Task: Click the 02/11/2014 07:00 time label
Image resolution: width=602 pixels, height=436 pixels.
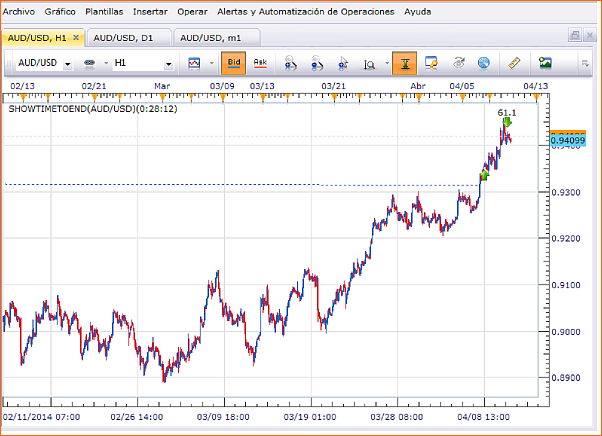Action: click(x=41, y=417)
